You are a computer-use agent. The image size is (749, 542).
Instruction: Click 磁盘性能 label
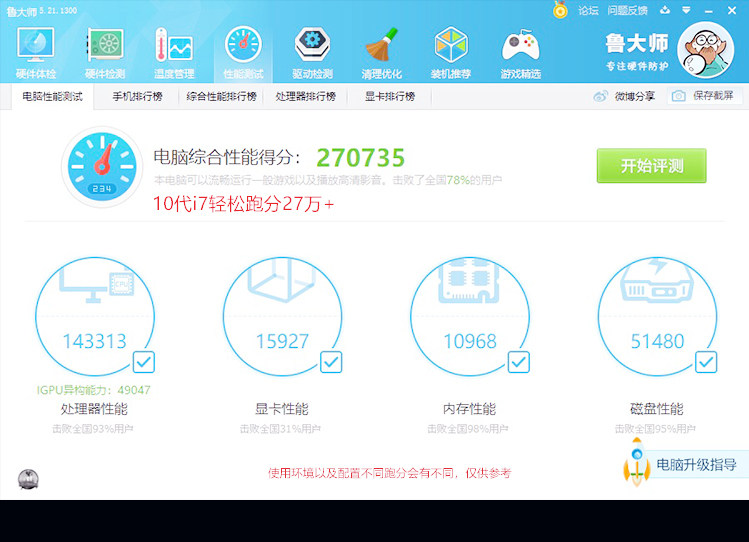(657, 409)
